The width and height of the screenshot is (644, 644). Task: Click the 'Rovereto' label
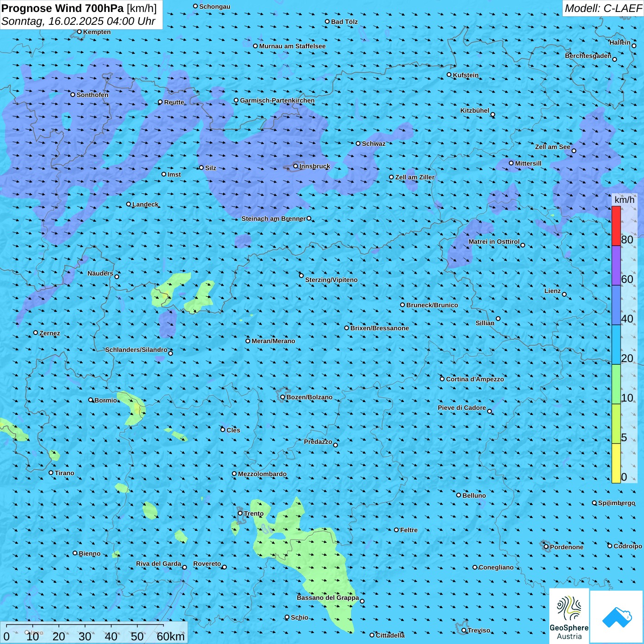click(x=207, y=563)
